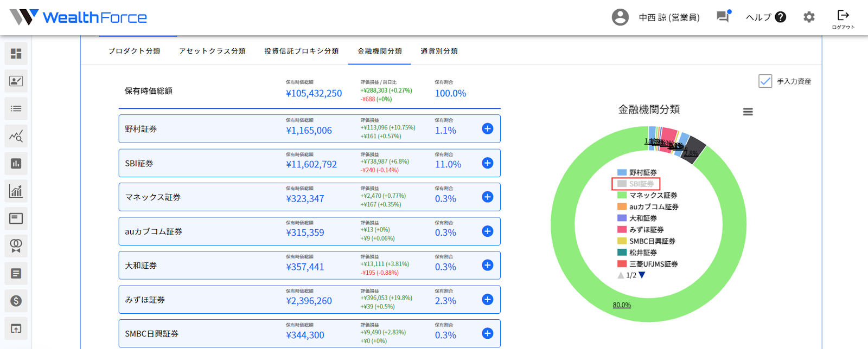Click the 中西 諒 (営業員) user name
Screen dimensions: 868x349
click(x=669, y=17)
